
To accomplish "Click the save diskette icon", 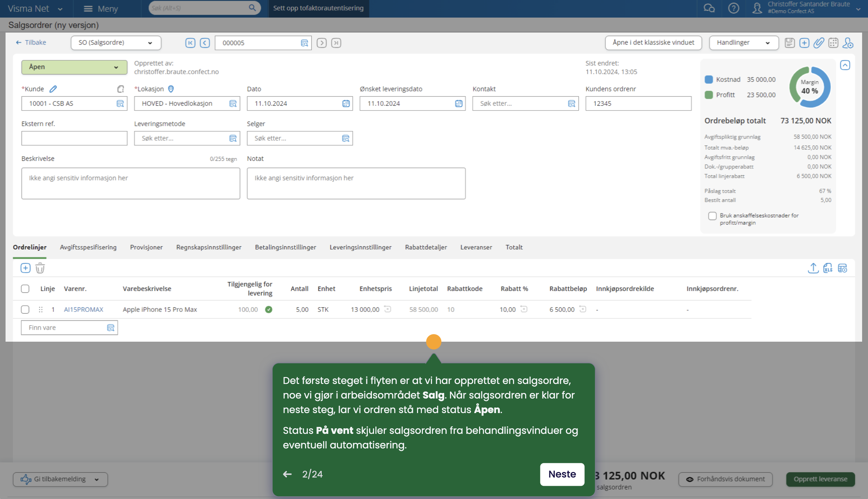I will [x=789, y=43].
